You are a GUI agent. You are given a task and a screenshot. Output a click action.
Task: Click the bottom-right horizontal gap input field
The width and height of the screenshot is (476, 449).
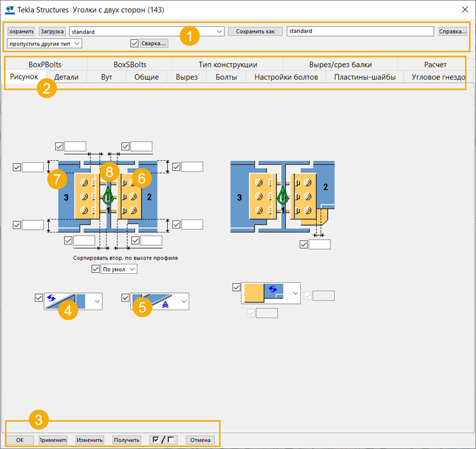pos(151,240)
